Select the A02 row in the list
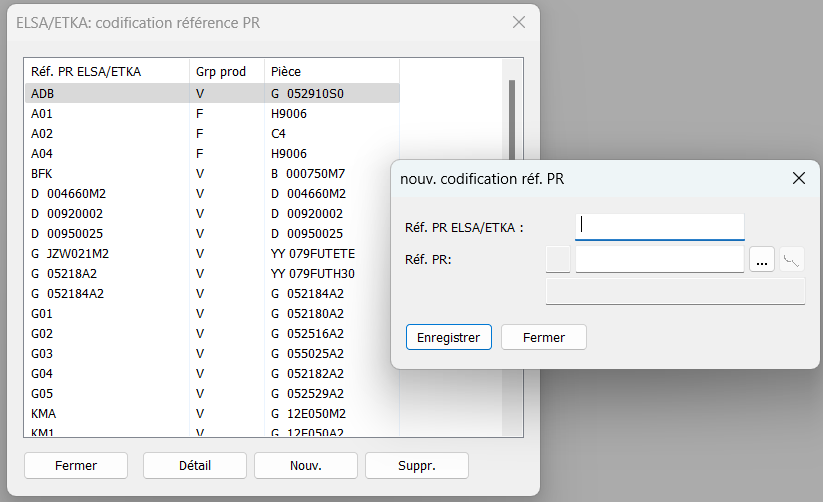 pyautogui.click(x=212, y=133)
